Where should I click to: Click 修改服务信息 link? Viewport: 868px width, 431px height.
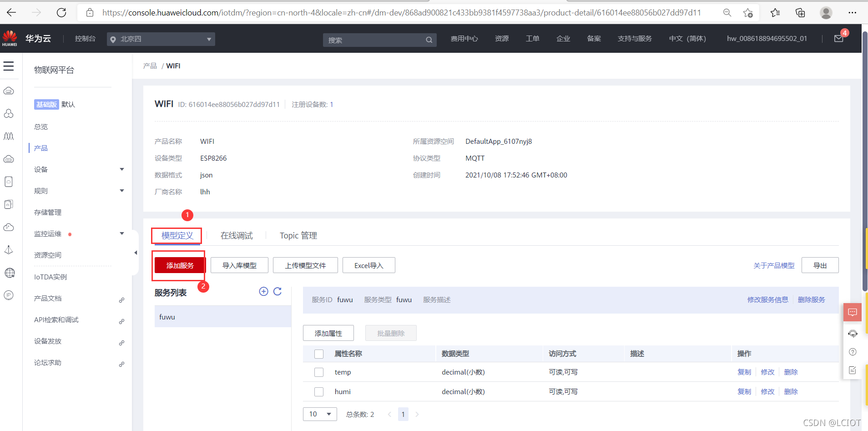pyautogui.click(x=768, y=299)
